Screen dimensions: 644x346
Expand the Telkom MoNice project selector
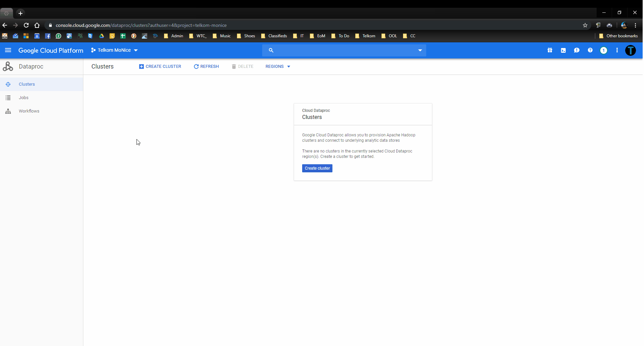pos(114,50)
